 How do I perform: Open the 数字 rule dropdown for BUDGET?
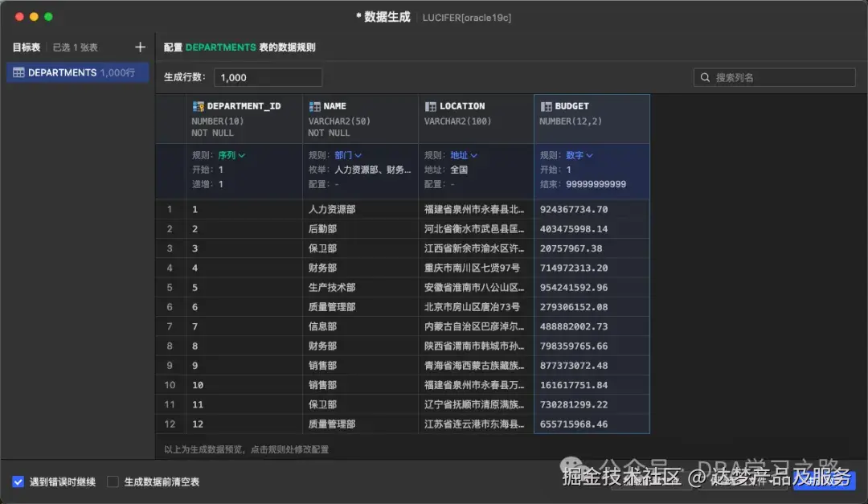(x=579, y=155)
